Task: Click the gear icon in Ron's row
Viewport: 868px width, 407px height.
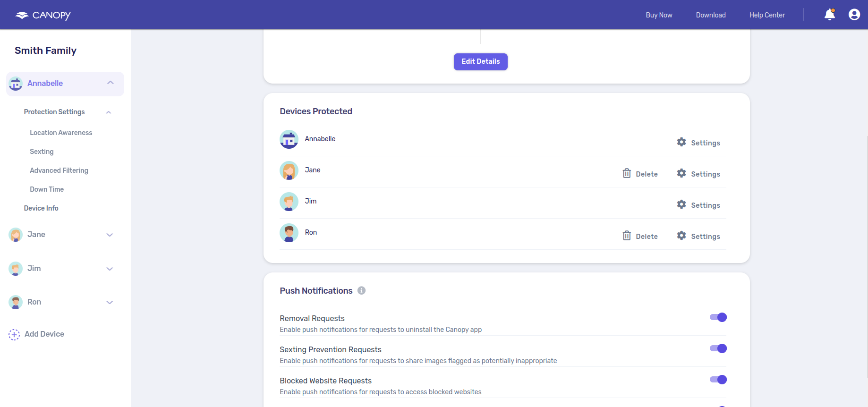Action: (681, 236)
